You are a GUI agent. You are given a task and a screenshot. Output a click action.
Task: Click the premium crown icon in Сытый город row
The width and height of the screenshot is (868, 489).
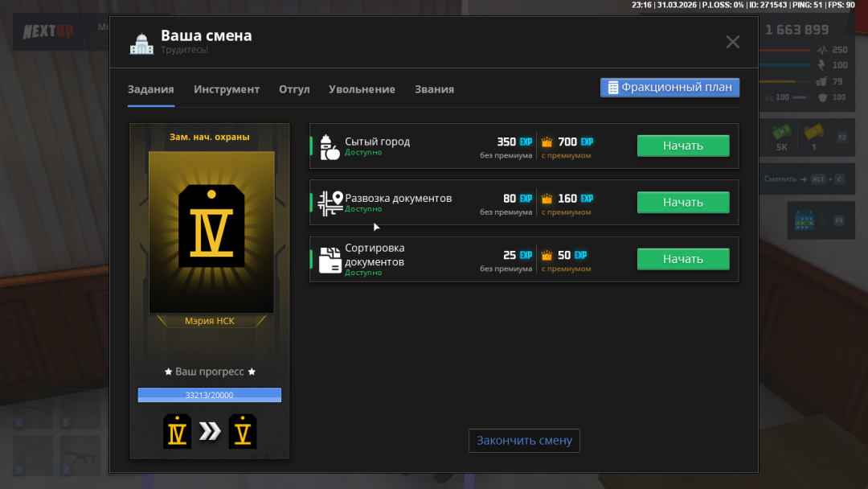(547, 142)
